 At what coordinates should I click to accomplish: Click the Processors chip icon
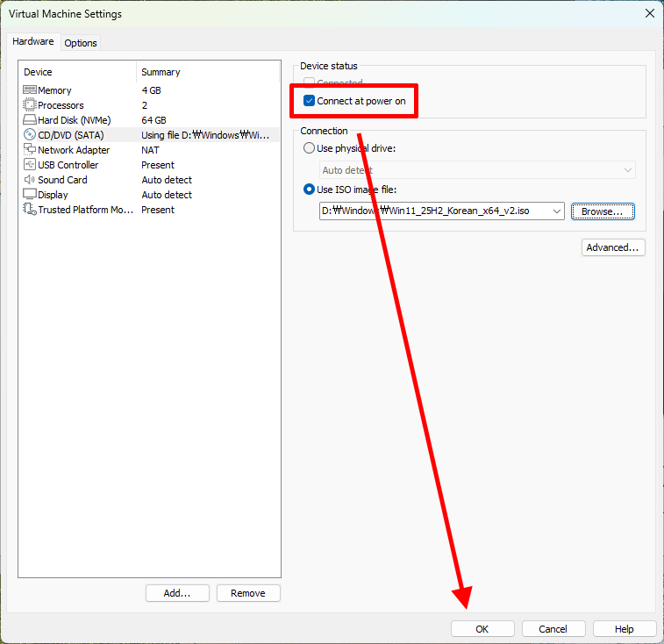pos(30,104)
